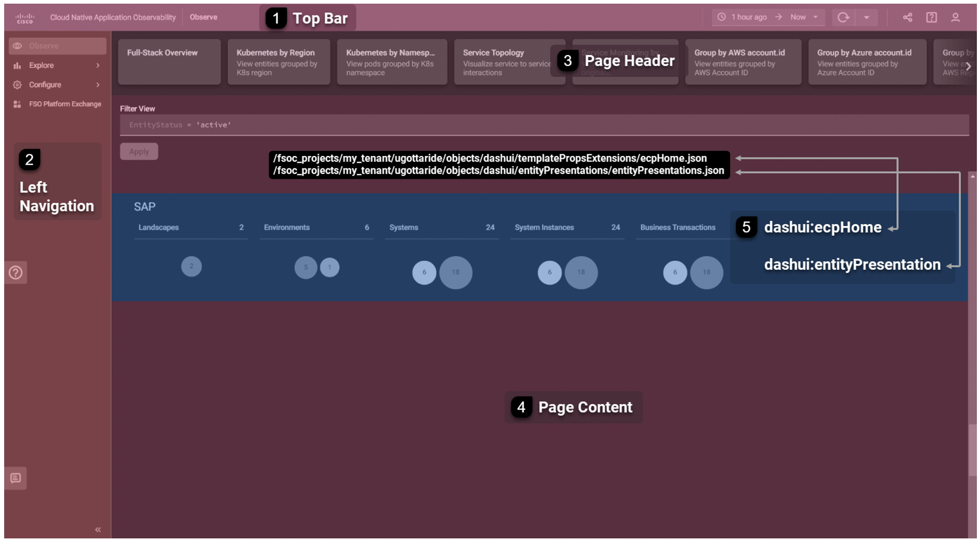980x541 pixels.
Task: Open the user profile icon
Action: [x=955, y=18]
